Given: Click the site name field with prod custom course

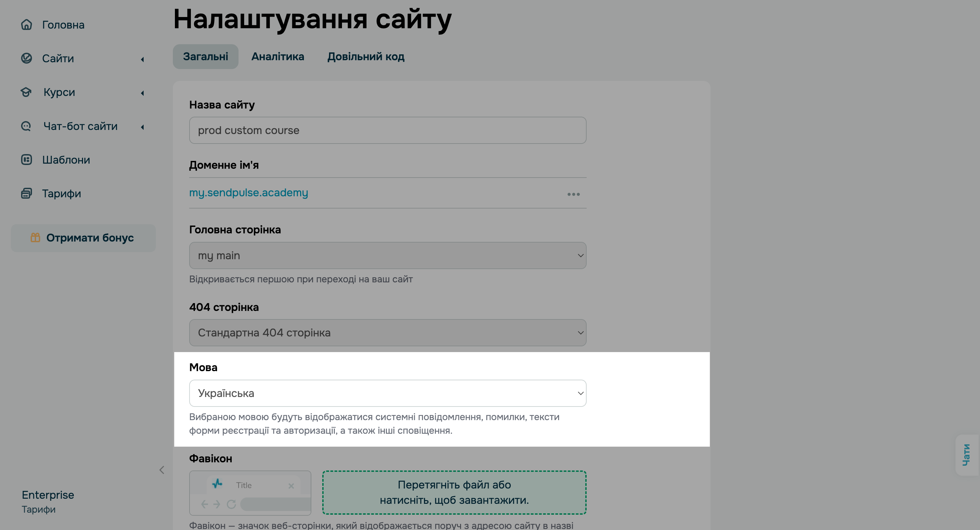Looking at the screenshot, I should (387, 130).
